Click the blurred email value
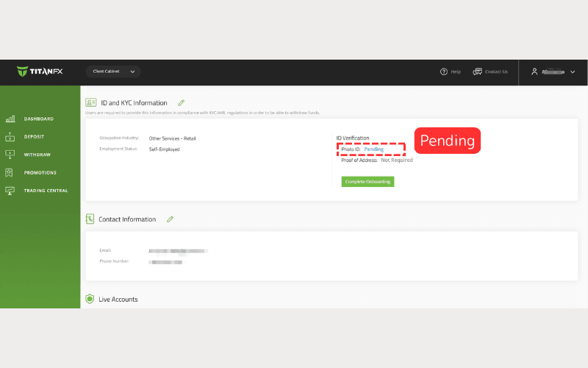Image resolution: width=588 pixels, height=368 pixels. pyautogui.click(x=178, y=251)
